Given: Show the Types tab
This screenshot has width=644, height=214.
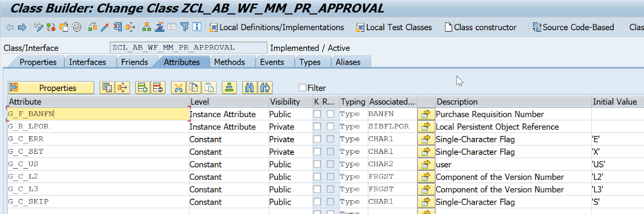Looking at the screenshot, I should pyautogui.click(x=310, y=62).
